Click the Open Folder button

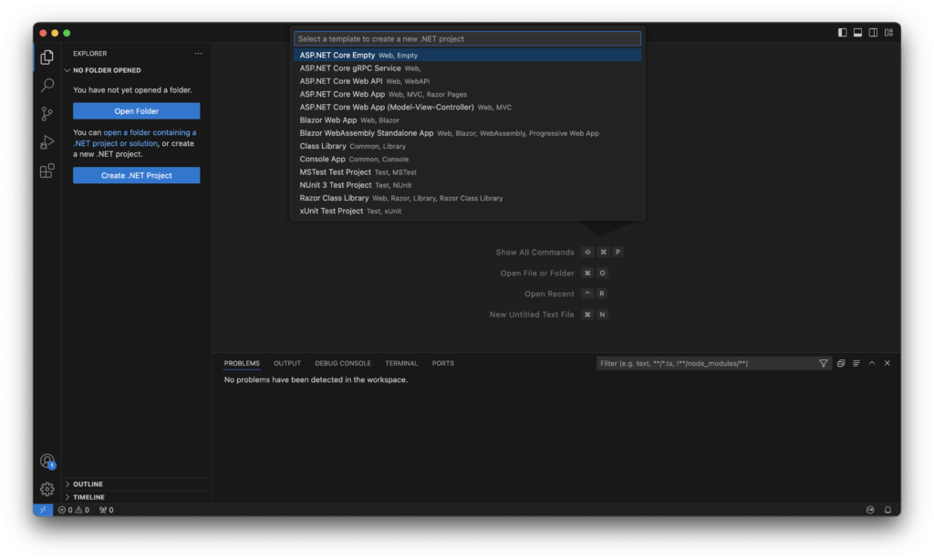point(136,110)
